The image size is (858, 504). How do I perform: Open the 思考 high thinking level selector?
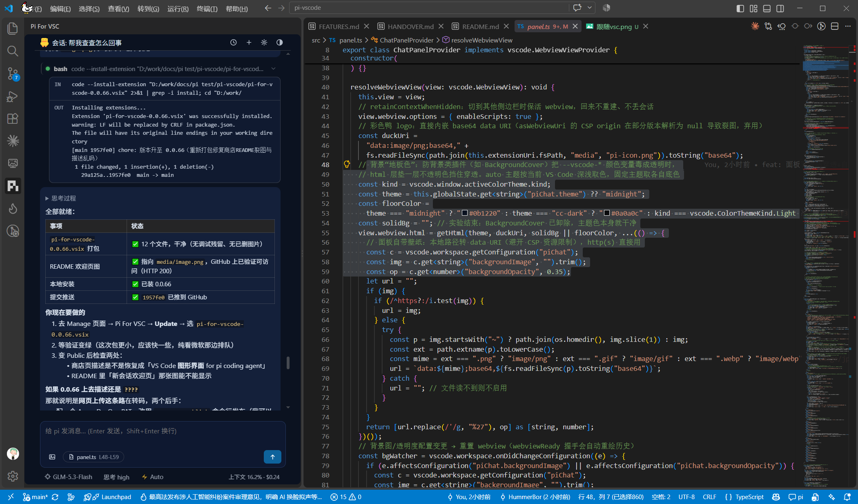(116, 477)
